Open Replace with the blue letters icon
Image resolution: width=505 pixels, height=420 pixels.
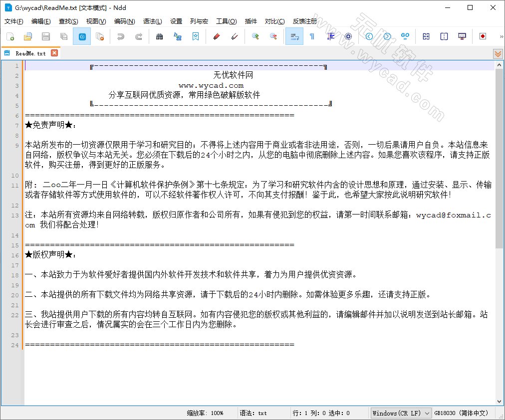pos(178,36)
